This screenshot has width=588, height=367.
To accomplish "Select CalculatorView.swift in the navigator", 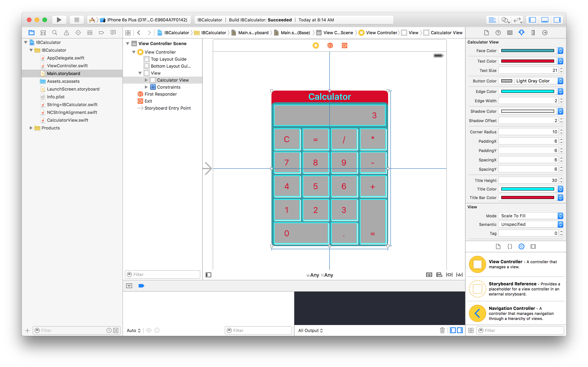I will point(67,120).
